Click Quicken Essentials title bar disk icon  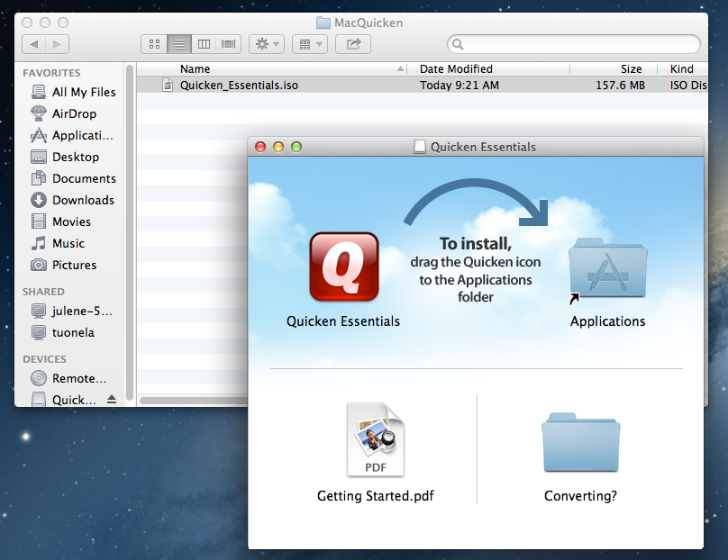pyautogui.click(x=419, y=147)
